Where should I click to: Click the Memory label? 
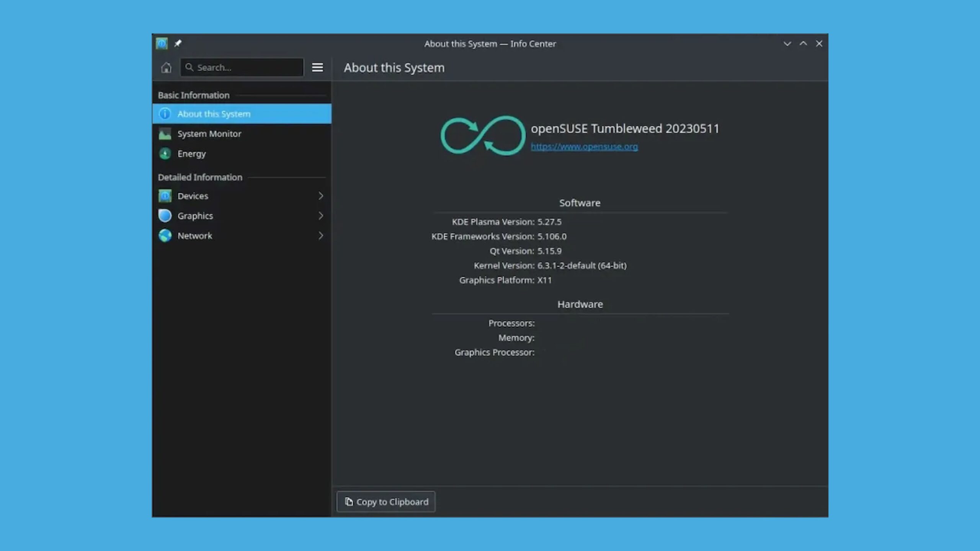pyautogui.click(x=516, y=338)
